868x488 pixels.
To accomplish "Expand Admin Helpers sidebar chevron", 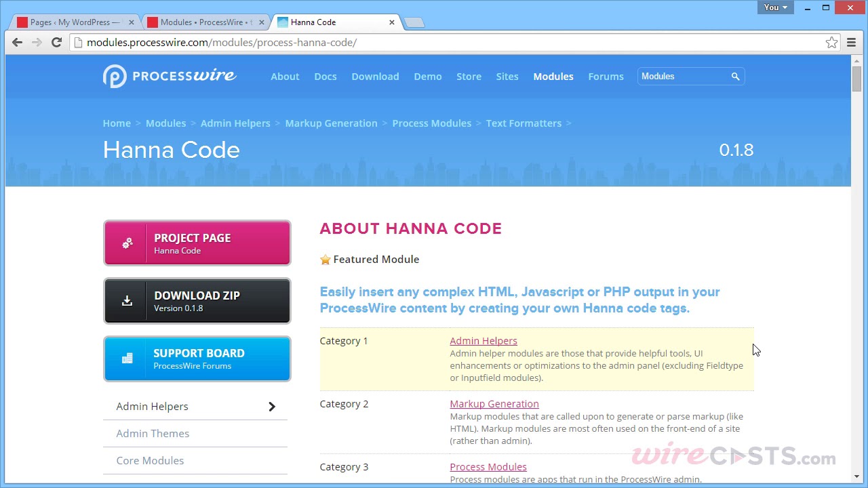I will click(x=272, y=407).
